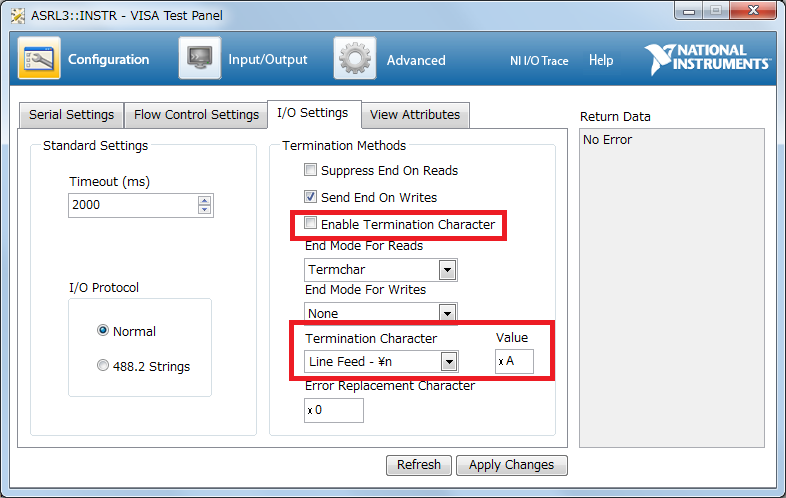Click the Error Replacement Character field

(334, 410)
